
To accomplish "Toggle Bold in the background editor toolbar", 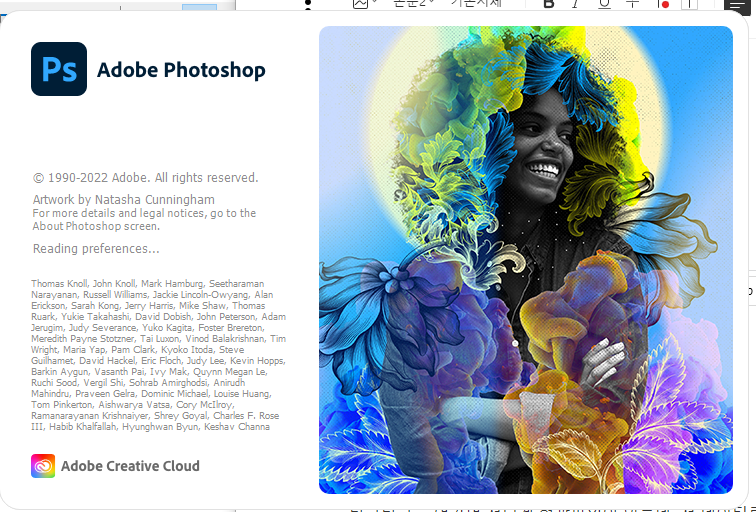I will coord(548,4).
